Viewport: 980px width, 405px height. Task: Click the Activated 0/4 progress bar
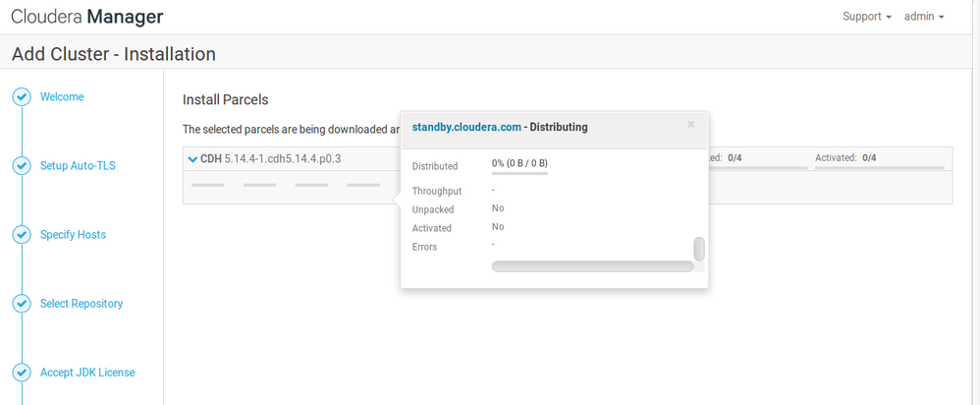(879, 168)
